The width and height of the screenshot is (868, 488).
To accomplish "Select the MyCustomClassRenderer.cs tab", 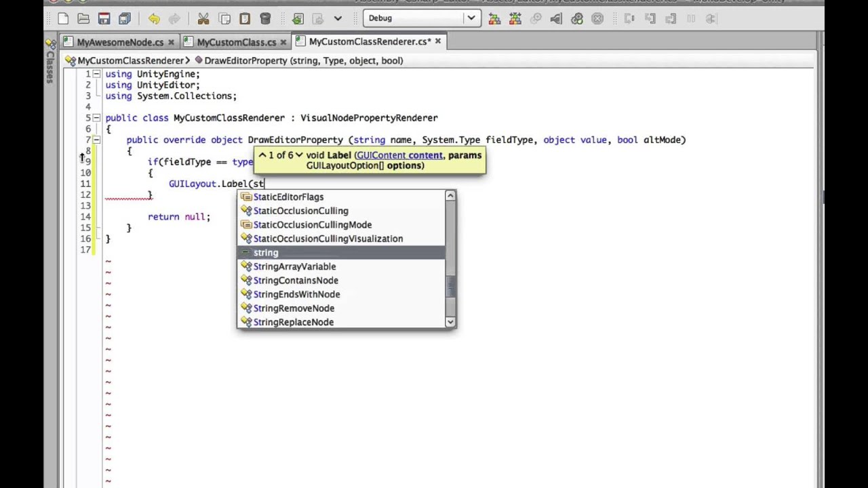I will pos(370,41).
